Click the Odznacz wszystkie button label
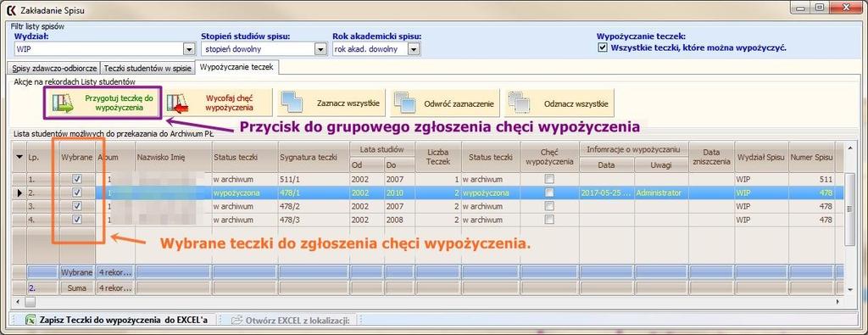This screenshot has height=335, width=868. [x=576, y=103]
